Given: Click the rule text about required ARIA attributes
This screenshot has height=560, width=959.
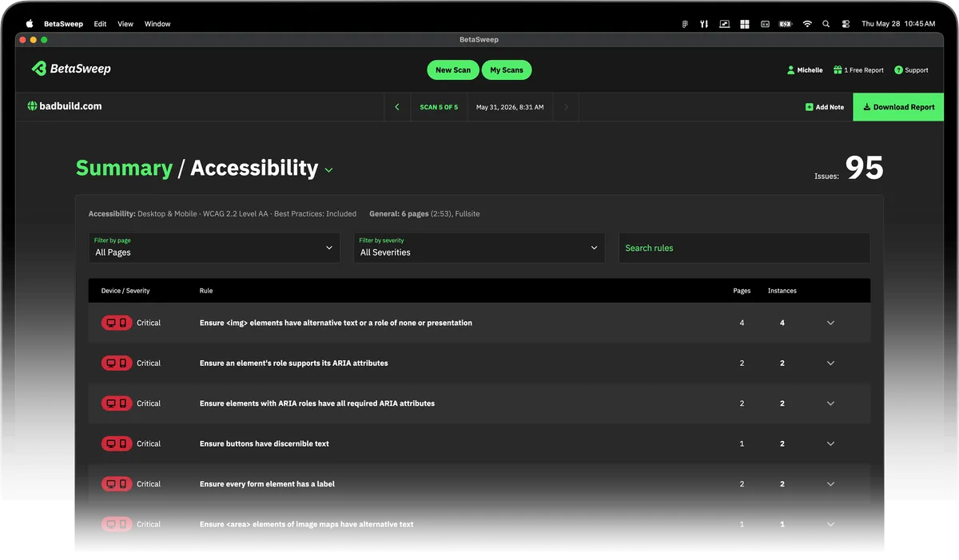Looking at the screenshot, I should 317,403.
